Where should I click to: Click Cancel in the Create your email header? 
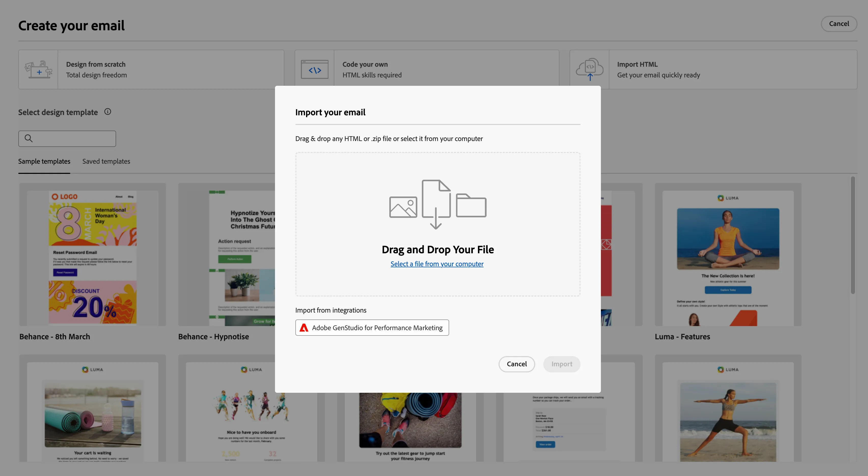[839, 24]
